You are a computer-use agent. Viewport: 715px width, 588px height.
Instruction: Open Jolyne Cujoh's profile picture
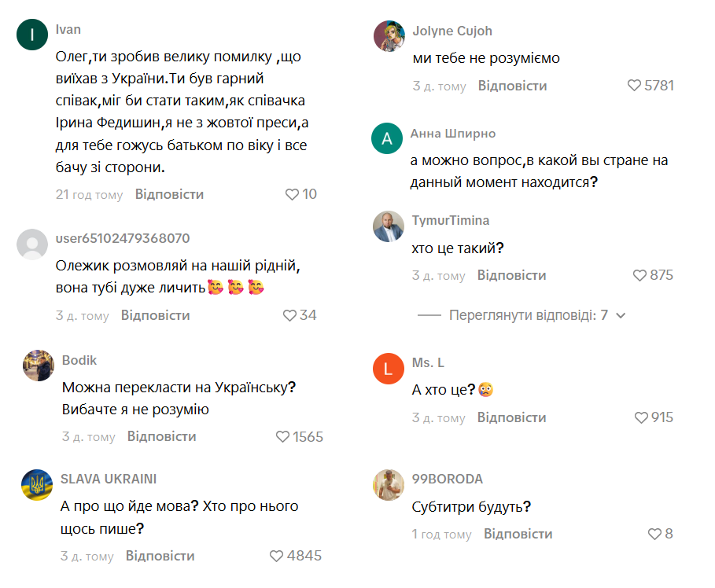tap(388, 36)
